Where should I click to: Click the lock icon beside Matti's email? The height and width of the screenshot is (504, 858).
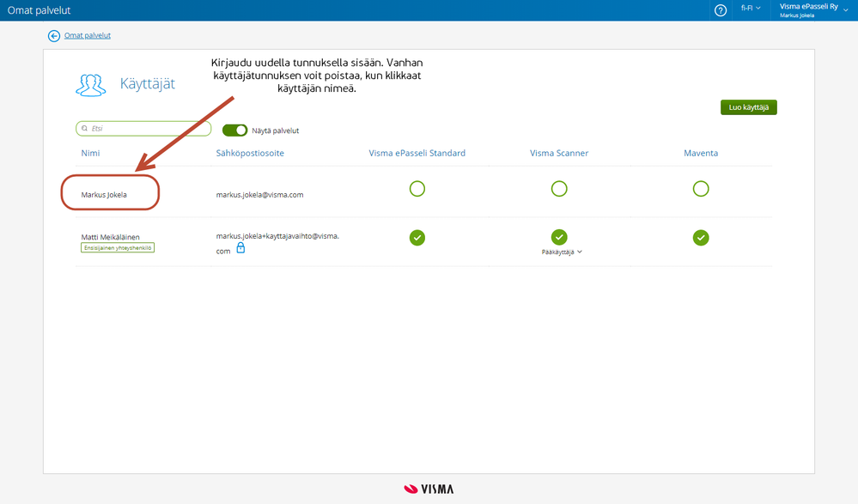pyautogui.click(x=240, y=248)
